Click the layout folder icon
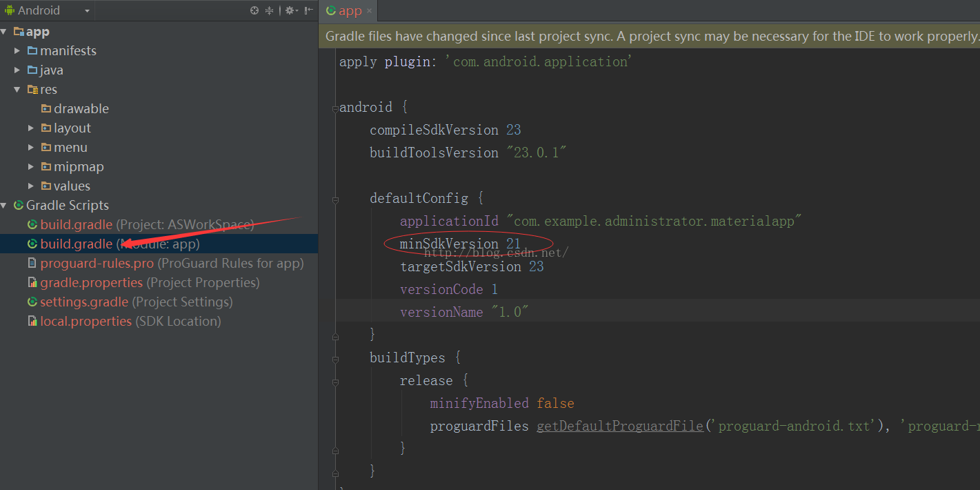This screenshot has height=490, width=980. pyautogui.click(x=46, y=128)
